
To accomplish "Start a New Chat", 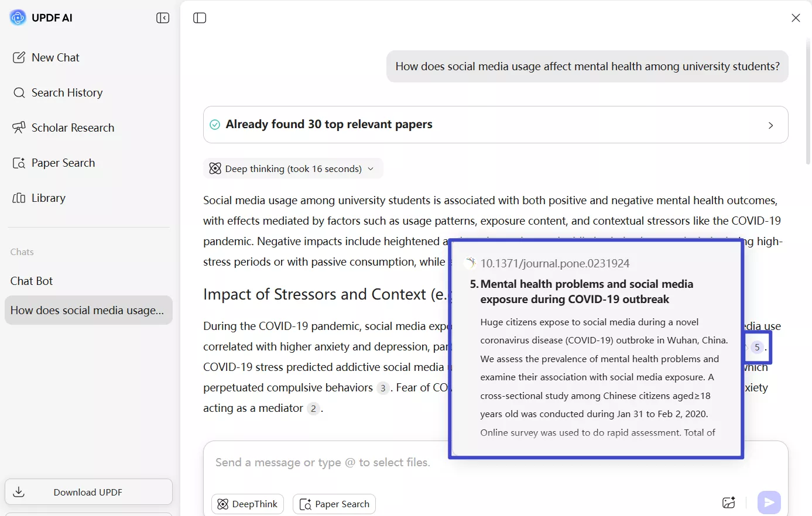I will pos(55,57).
